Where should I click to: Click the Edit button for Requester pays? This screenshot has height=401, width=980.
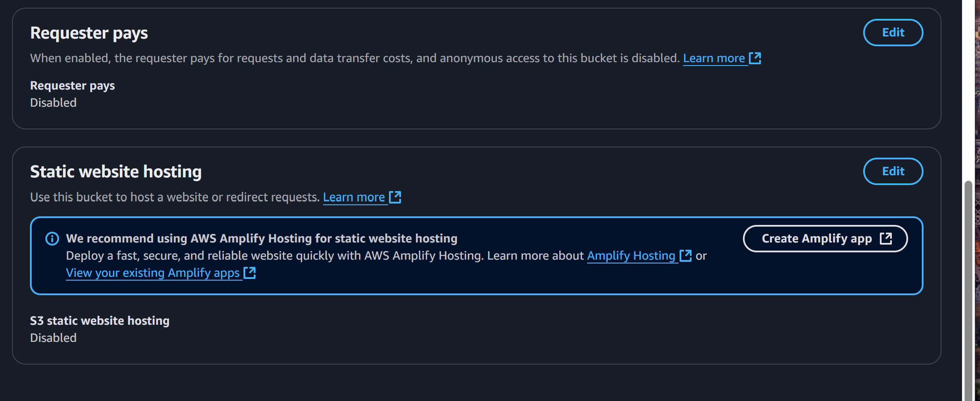coord(893,33)
